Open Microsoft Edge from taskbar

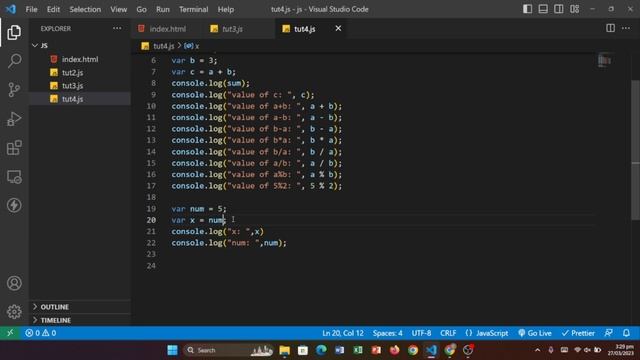[x=321, y=350]
